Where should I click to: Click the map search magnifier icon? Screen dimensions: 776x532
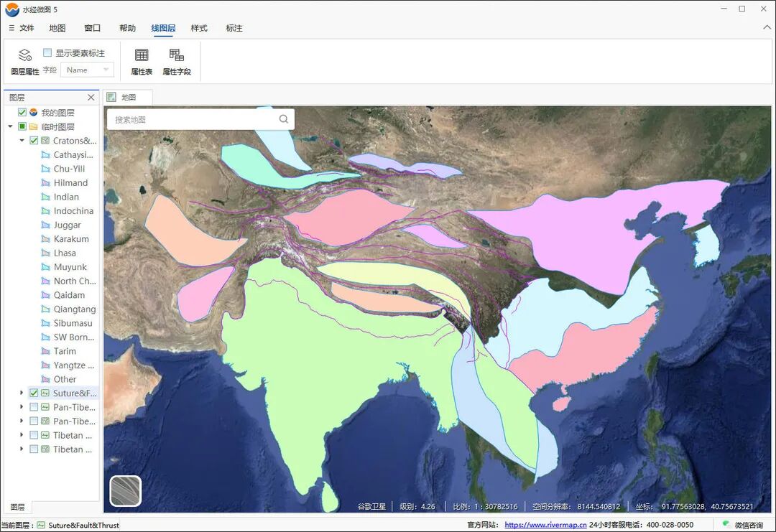click(284, 119)
